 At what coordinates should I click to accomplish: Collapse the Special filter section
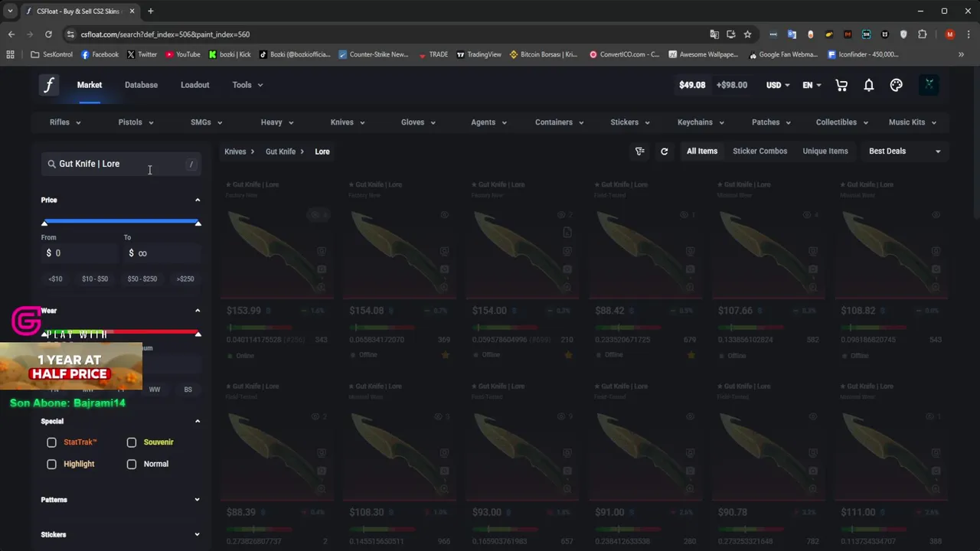tap(197, 421)
